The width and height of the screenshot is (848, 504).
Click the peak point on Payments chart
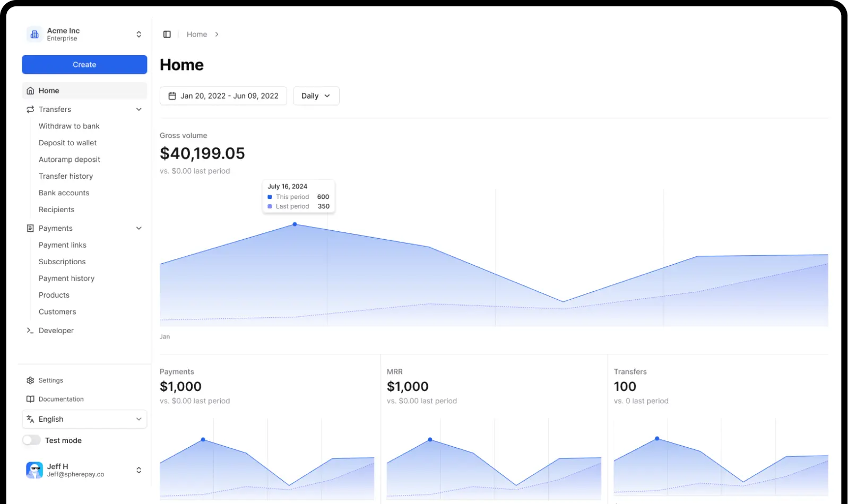pyautogui.click(x=203, y=440)
